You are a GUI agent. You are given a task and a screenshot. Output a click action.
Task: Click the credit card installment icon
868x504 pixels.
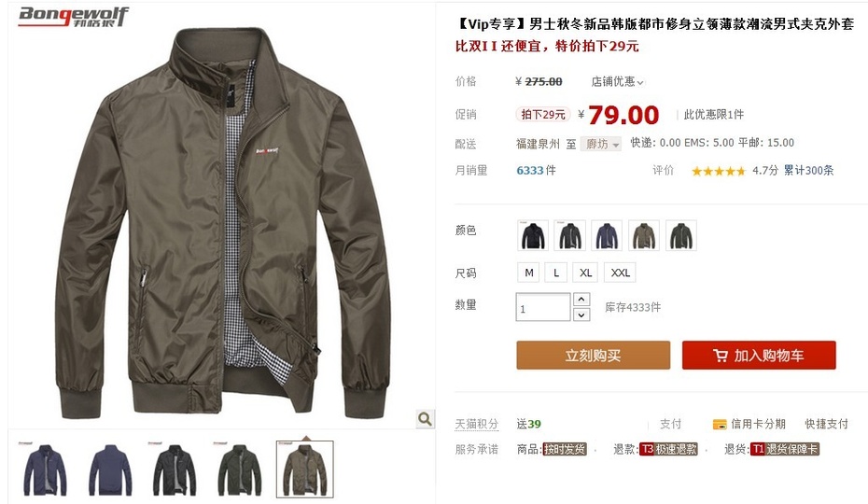pos(719,425)
